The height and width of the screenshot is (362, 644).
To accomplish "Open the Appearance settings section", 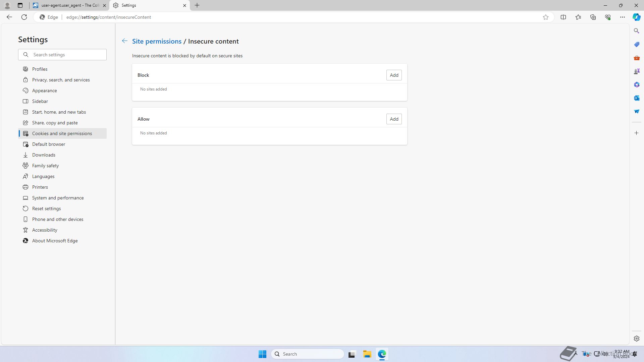I will [44, 90].
